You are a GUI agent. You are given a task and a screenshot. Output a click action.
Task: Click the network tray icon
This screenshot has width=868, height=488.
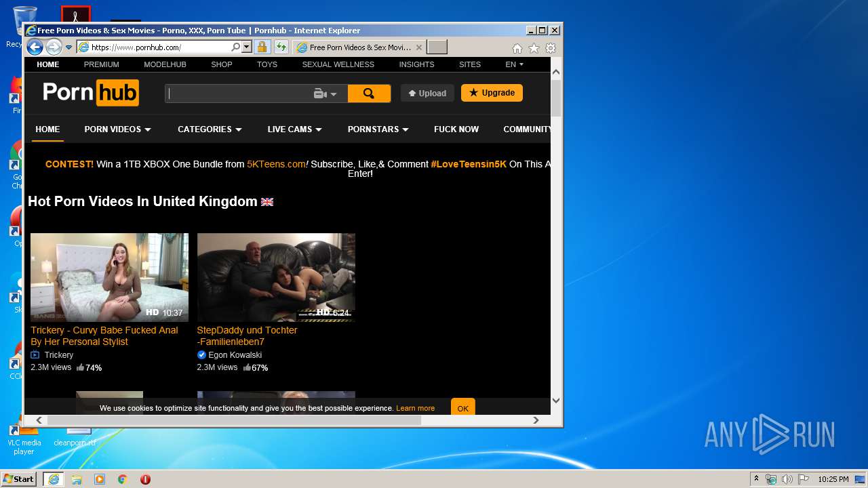click(x=771, y=479)
